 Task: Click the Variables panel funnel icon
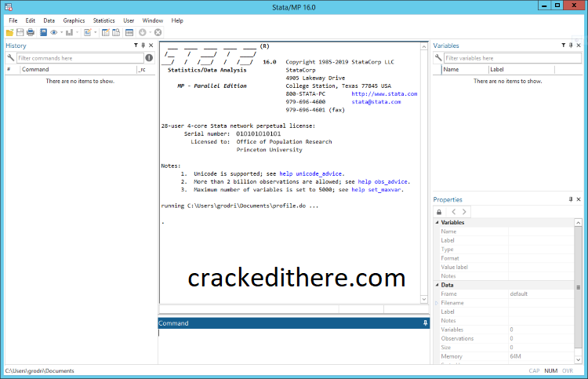[x=563, y=46]
